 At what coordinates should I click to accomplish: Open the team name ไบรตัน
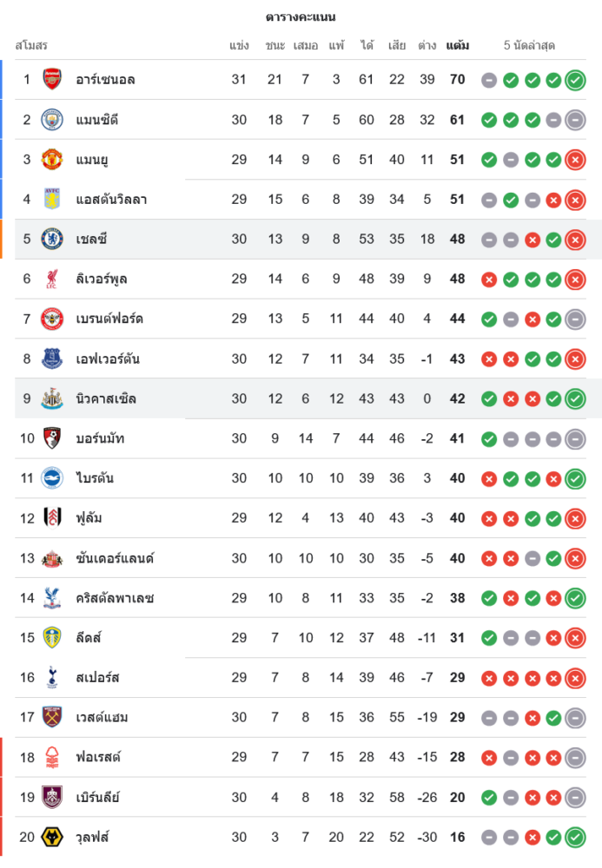95,478
